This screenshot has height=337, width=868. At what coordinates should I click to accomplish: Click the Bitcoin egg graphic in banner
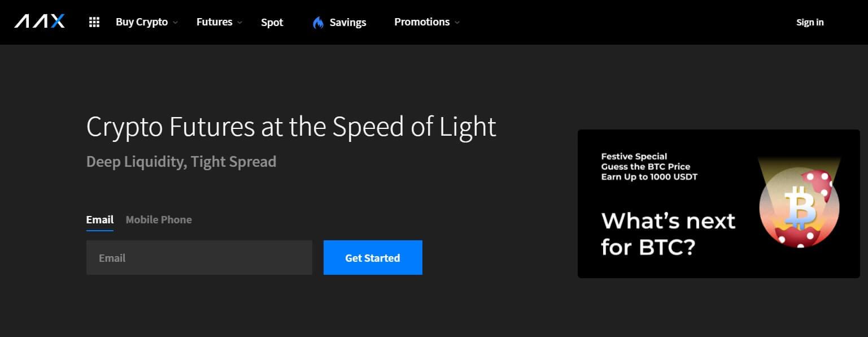[799, 208]
